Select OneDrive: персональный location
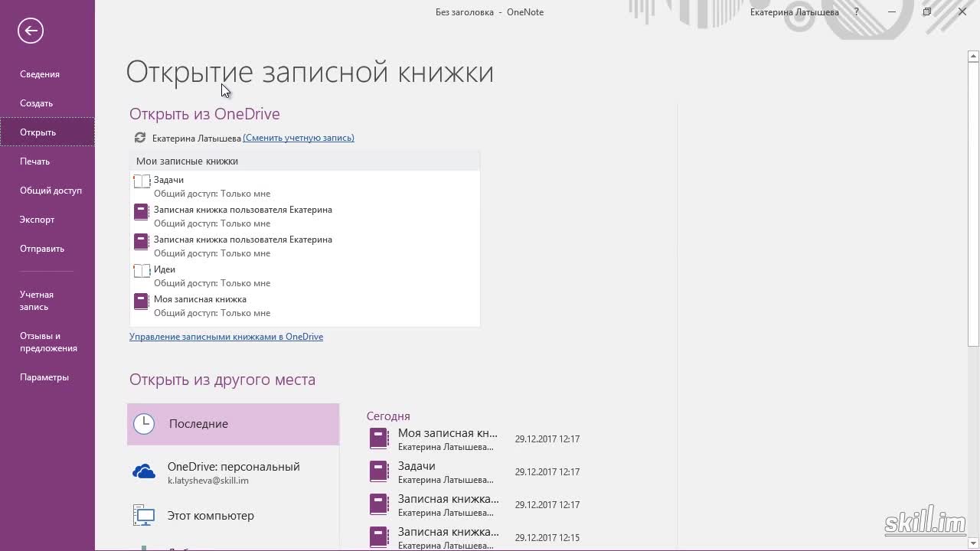This screenshot has height=551, width=980. 233,472
